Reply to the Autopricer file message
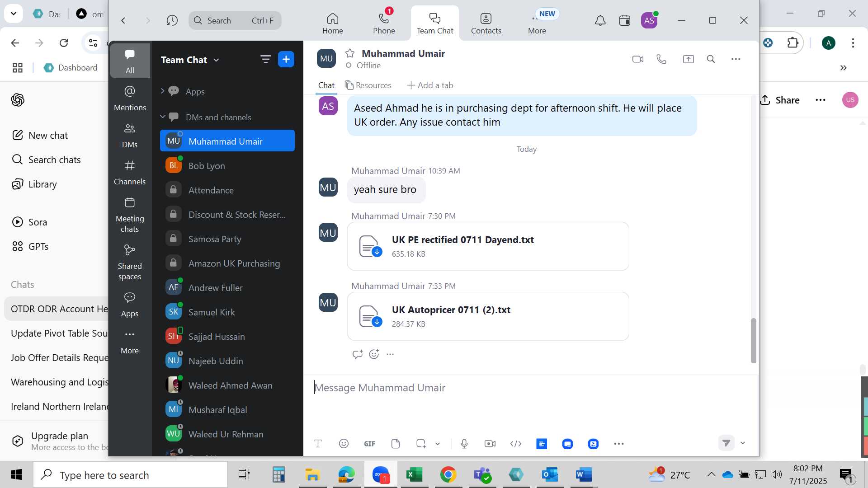868x488 pixels. coord(358,354)
